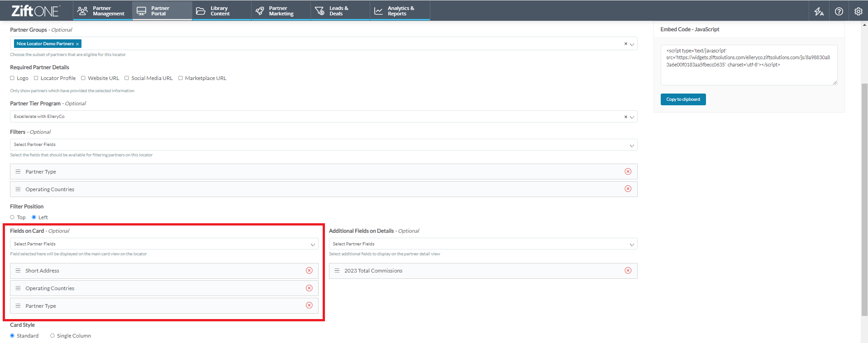The width and height of the screenshot is (868, 343).
Task: Grab the drag handle of Operating Countries filter
Action: [18, 189]
